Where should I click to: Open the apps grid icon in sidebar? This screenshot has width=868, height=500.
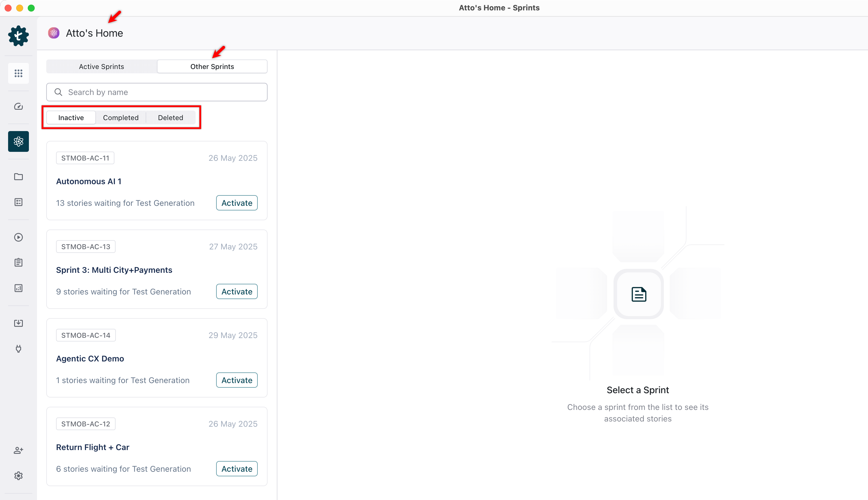pyautogui.click(x=18, y=73)
